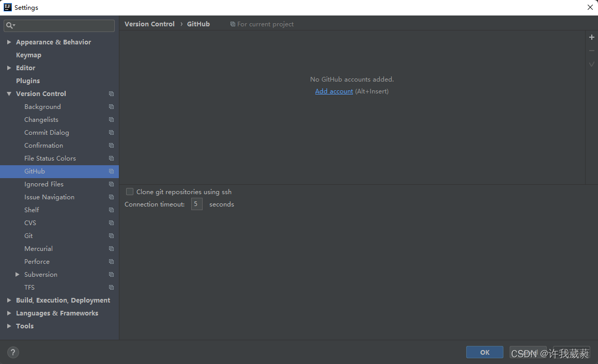This screenshot has height=364, width=598.
Task: Click project-level icon beside Subversion
Action: tap(111, 275)
